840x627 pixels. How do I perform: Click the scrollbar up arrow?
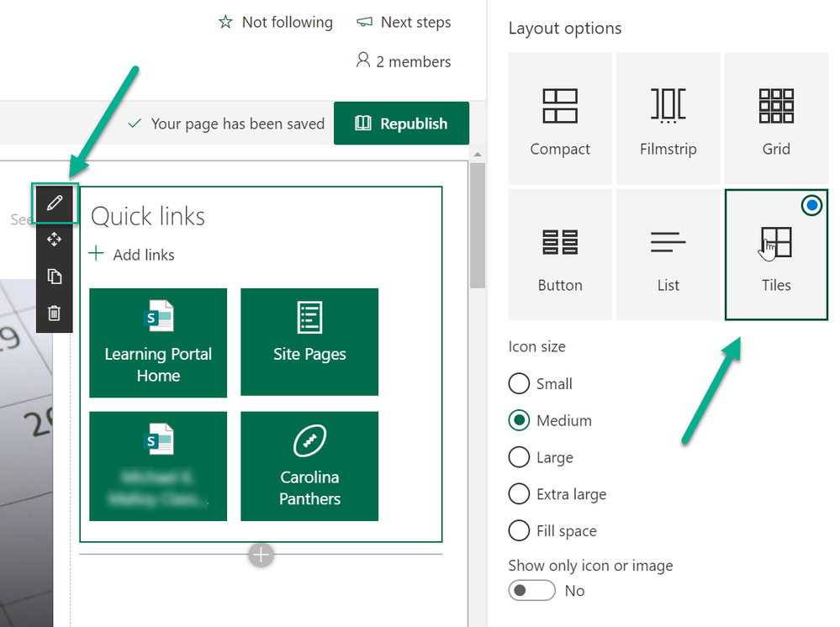pos(478,154)
